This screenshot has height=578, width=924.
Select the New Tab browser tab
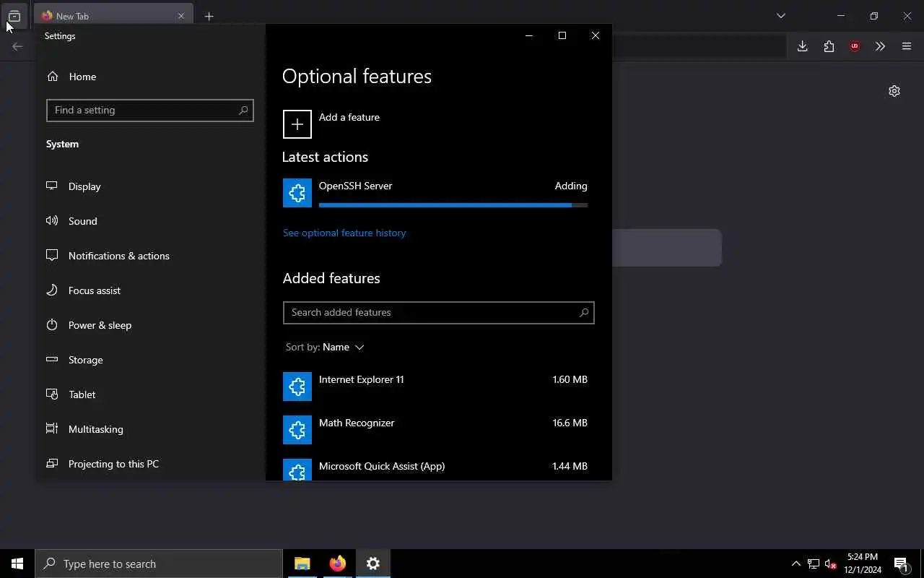(113, 16)
